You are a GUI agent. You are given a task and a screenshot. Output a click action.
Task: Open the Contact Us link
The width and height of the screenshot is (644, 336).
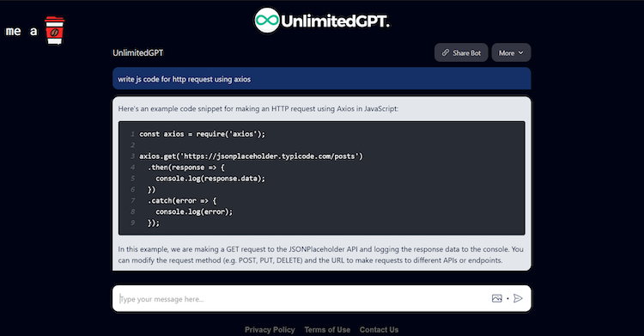tap(379, 330)
